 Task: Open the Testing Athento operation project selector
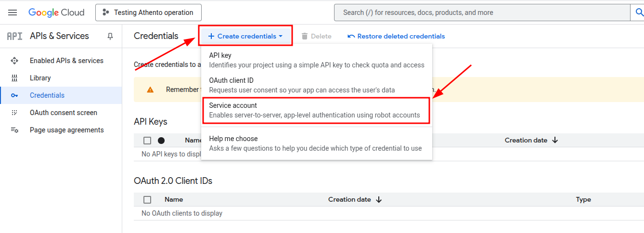tap(148, 13)
